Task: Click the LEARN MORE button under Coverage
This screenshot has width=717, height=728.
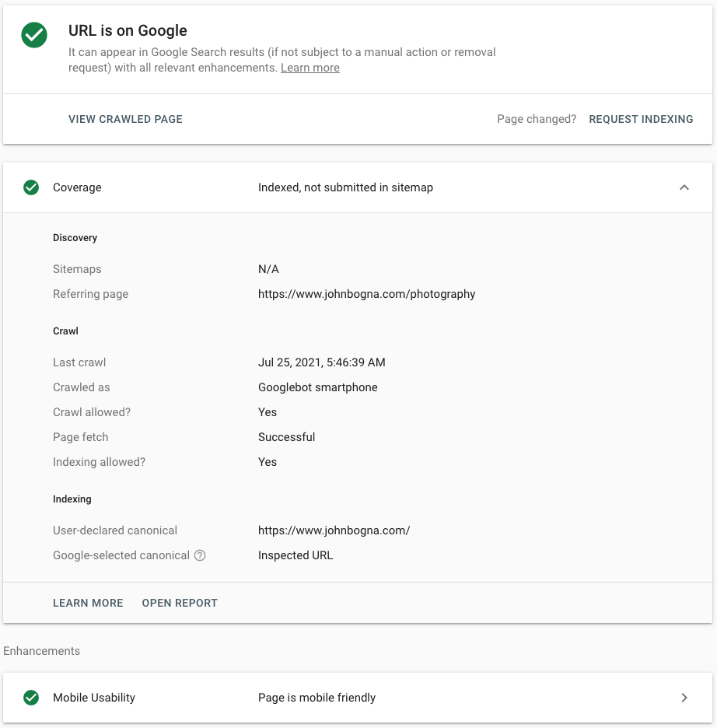Action: (88, 603)
